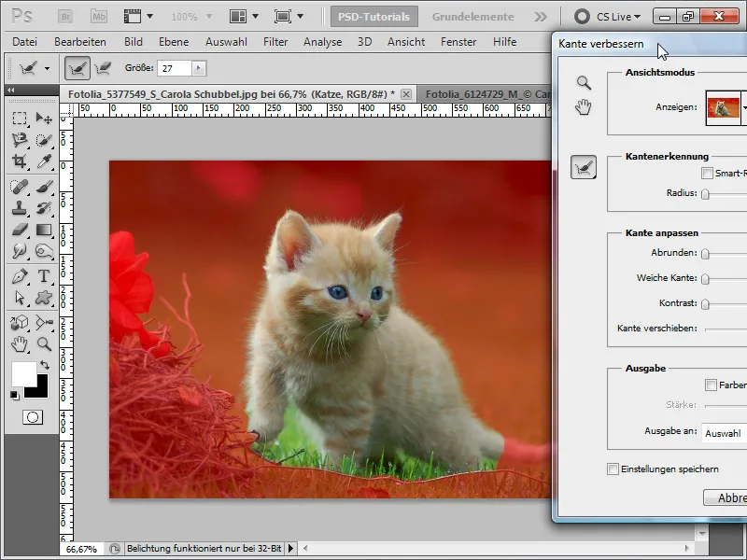Close the Fotolia_5377549 document tab

(406, 94)
